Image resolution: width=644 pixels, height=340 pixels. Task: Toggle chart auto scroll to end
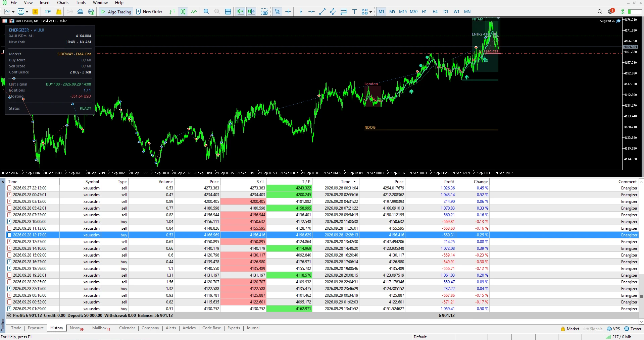click(x=241, y=12)
